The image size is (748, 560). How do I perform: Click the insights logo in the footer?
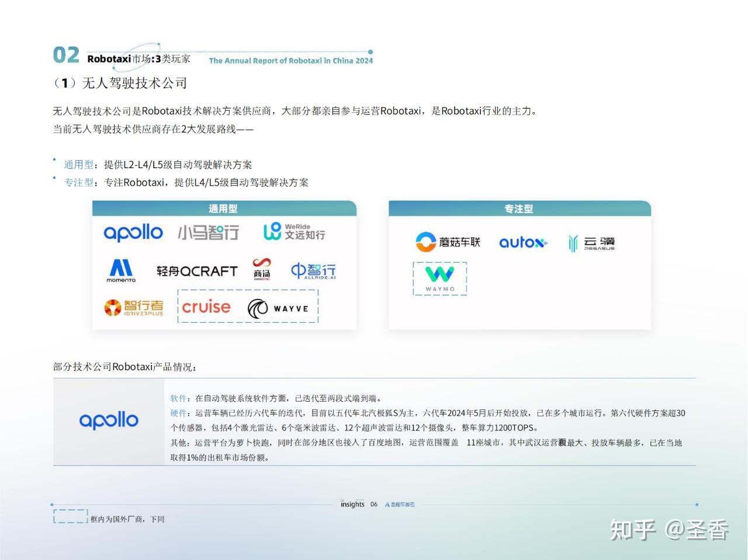[352, 503]
